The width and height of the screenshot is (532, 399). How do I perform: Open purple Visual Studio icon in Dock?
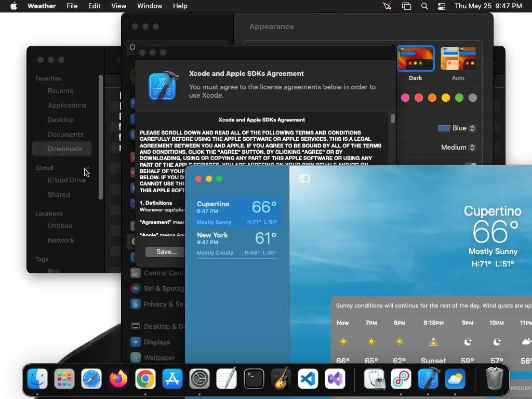coord(335,379)
